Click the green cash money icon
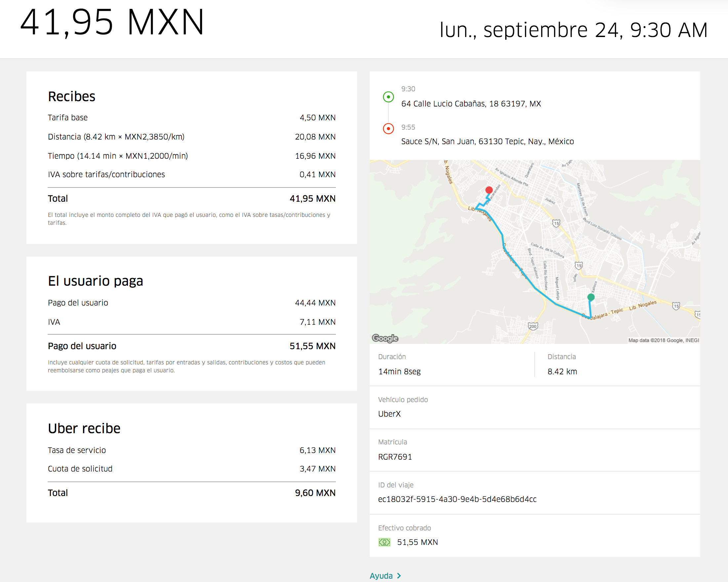 pos(384,542)
